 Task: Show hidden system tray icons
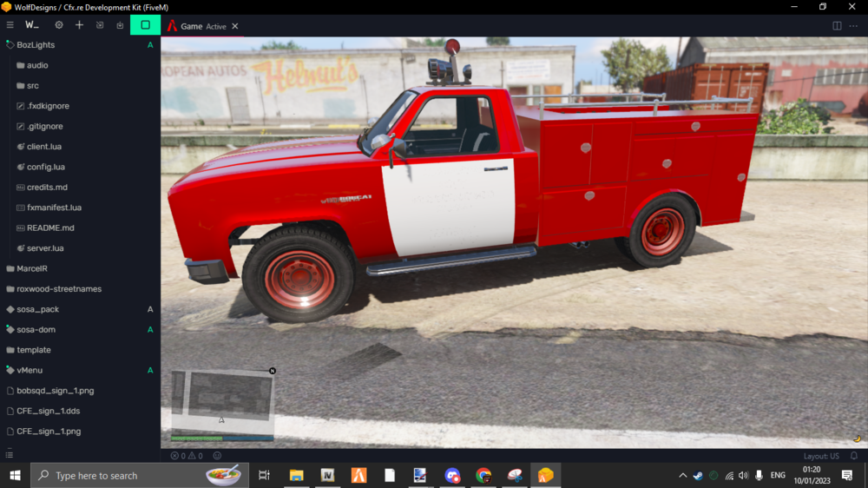point(682,475)
